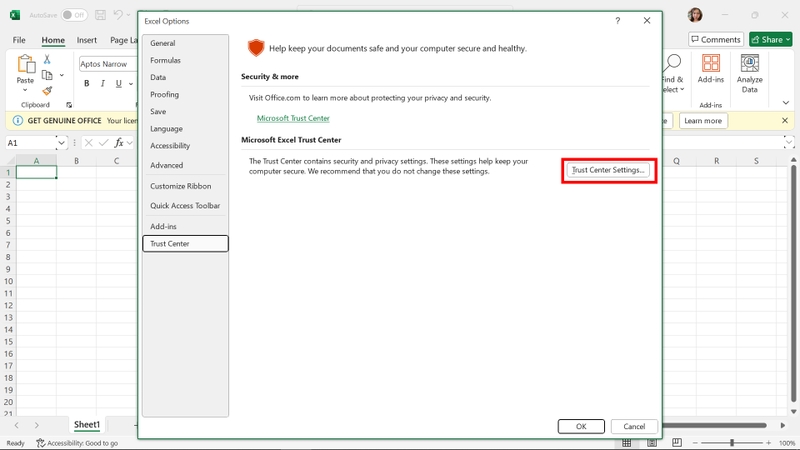The width and height of the screenshot is (800, 450).
Task: Select Add-ins category in Excel Options
Action: pos(185,227)
